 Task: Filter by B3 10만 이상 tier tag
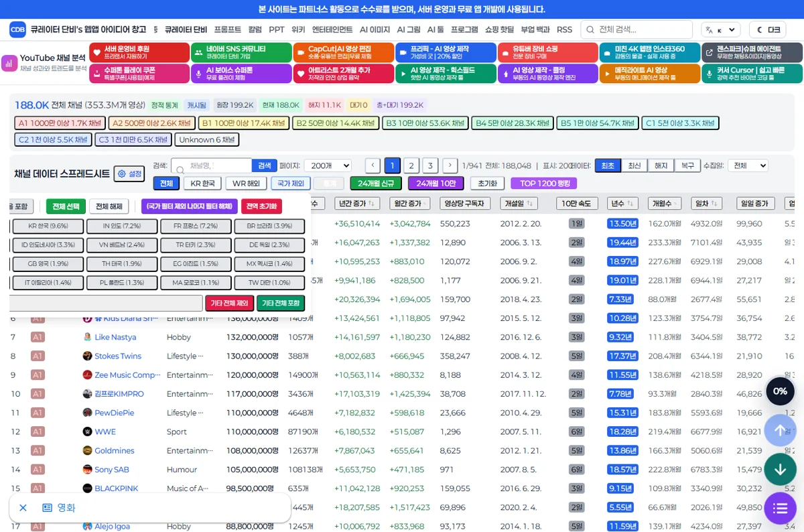425,123
